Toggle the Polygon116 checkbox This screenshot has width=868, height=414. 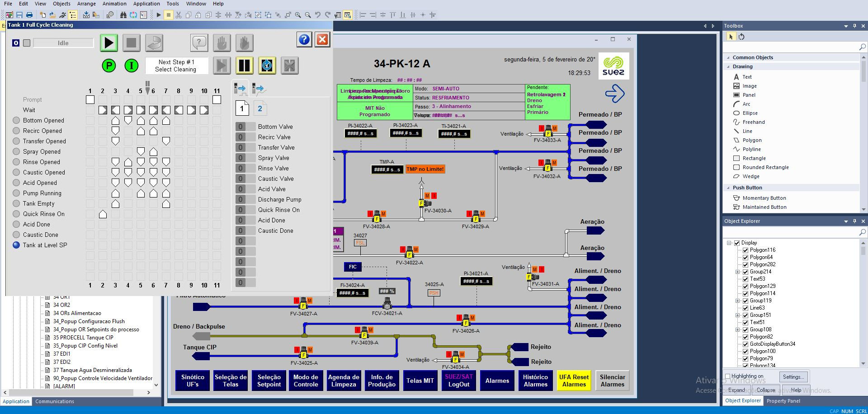coord(745,250)
